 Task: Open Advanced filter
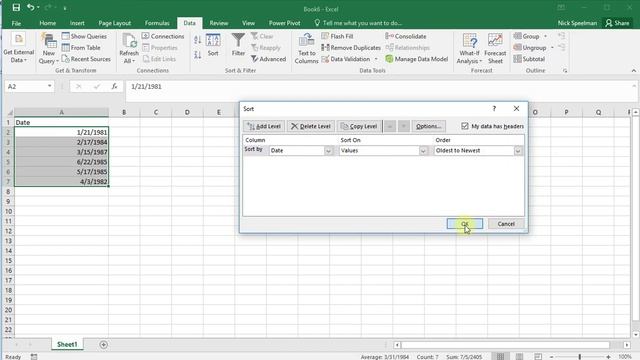pyautogui.click(x=268, y=59)
